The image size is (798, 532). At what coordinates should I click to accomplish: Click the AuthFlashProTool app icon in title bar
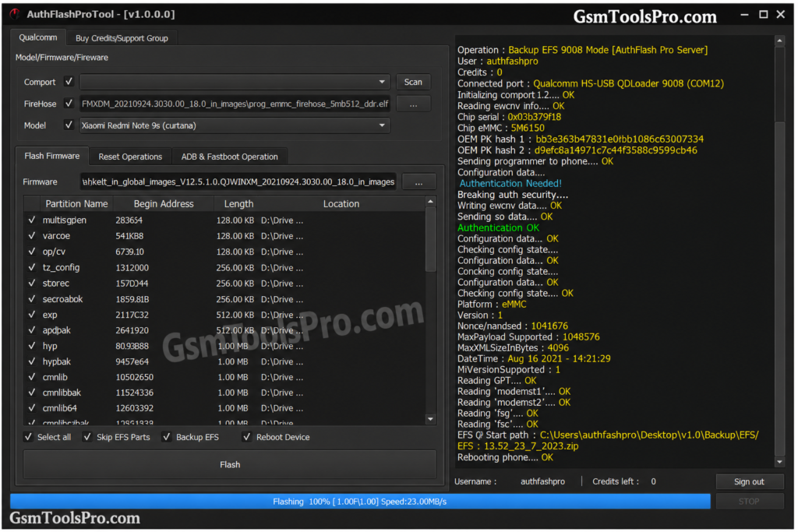(x=15, y=14)
